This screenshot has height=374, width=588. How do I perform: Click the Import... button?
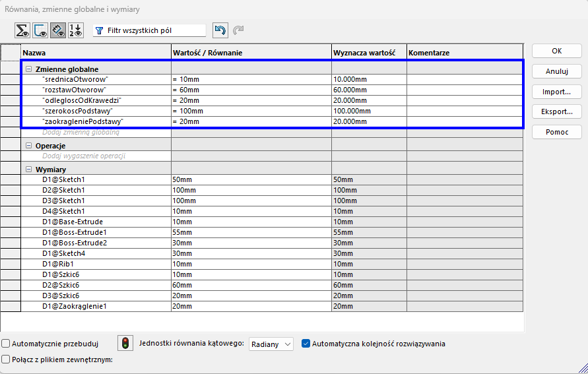coord(556,92)
